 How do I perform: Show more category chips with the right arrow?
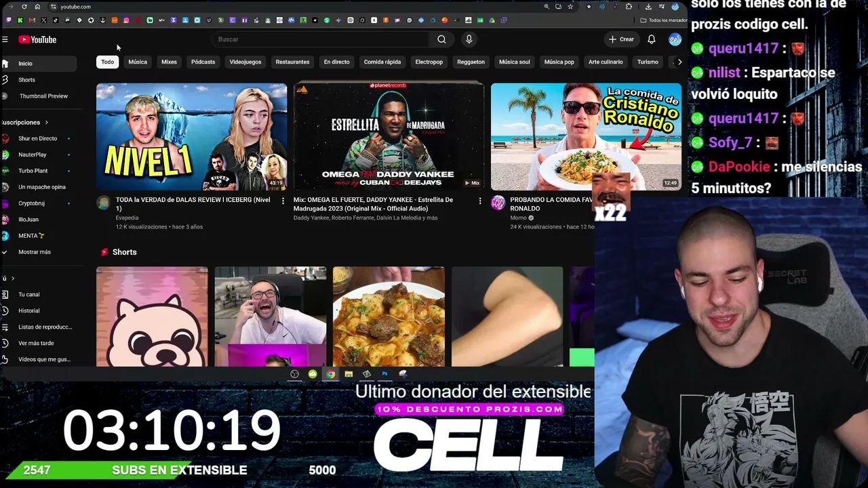coord(679,62)
